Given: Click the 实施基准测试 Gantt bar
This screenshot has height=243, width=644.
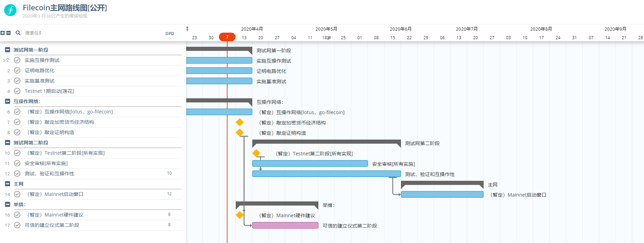Looking at the screenshot, I should click(219, 81).
